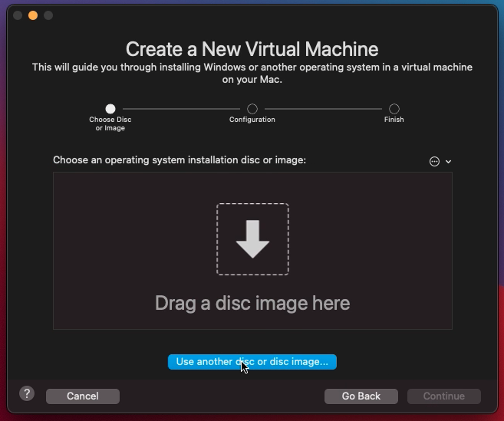504x421 pixels.
Task: Select the Finish step circle
Action: click(394, 109)
